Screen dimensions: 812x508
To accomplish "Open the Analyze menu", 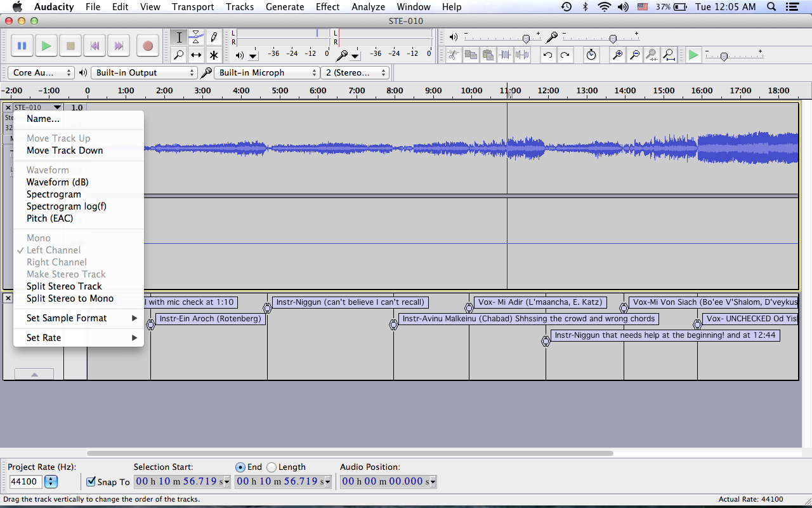I will (x=368, y=7).
